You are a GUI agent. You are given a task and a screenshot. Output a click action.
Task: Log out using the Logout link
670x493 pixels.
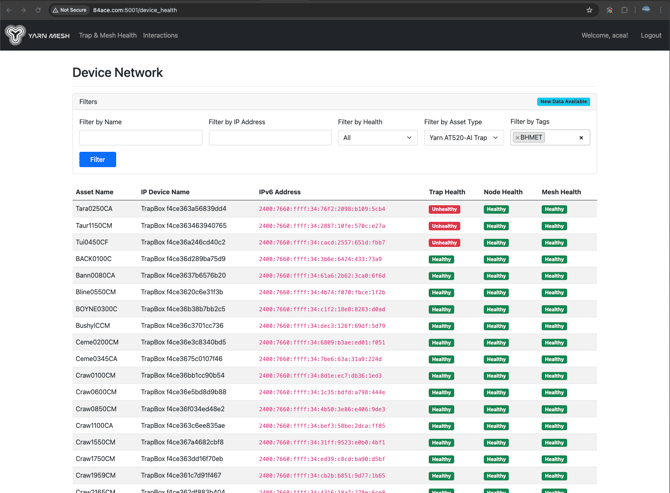[650, 35]
